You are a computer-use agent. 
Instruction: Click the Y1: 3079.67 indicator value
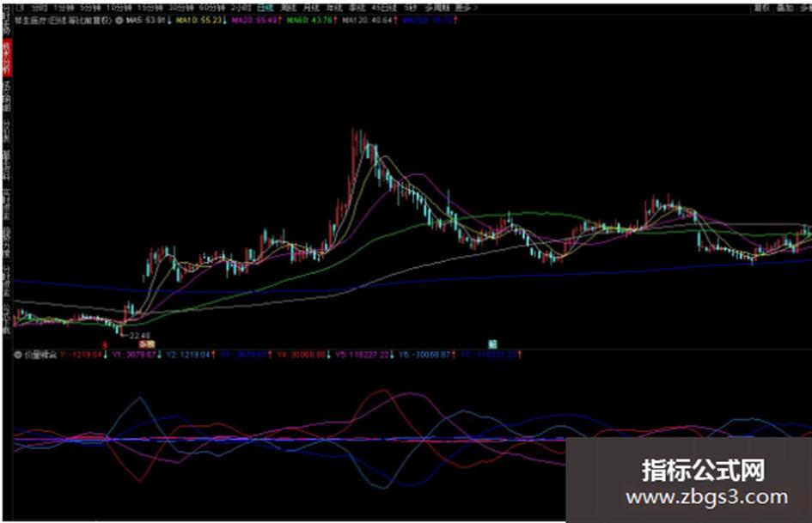click(x=134, y=355)
